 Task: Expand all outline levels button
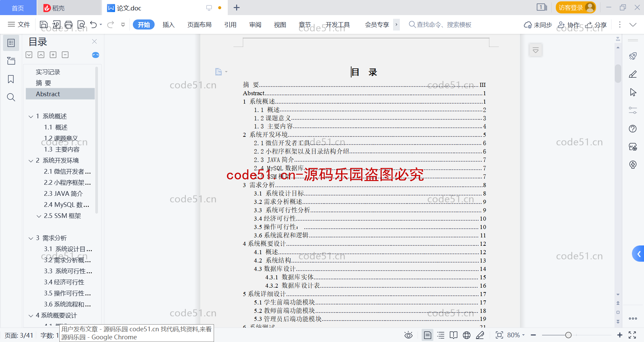(29, 55)
